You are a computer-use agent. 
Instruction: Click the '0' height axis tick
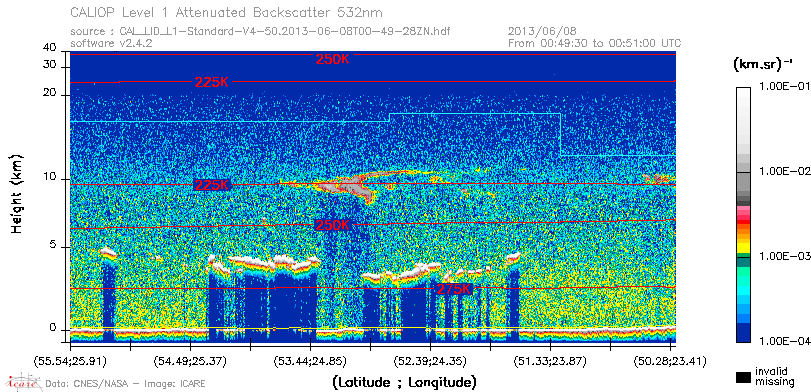pos(52,328)
